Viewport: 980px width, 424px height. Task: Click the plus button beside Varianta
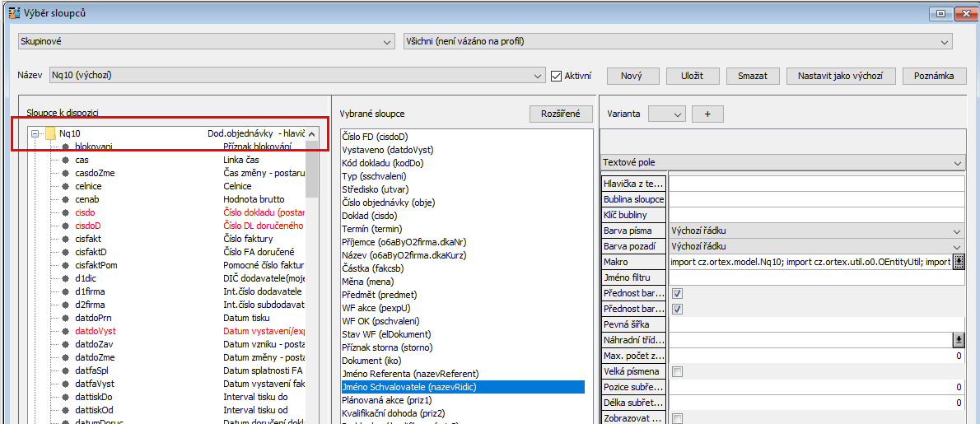707,114
